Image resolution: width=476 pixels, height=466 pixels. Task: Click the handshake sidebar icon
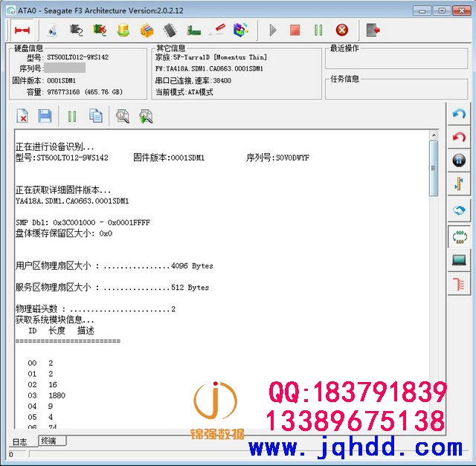459,210
